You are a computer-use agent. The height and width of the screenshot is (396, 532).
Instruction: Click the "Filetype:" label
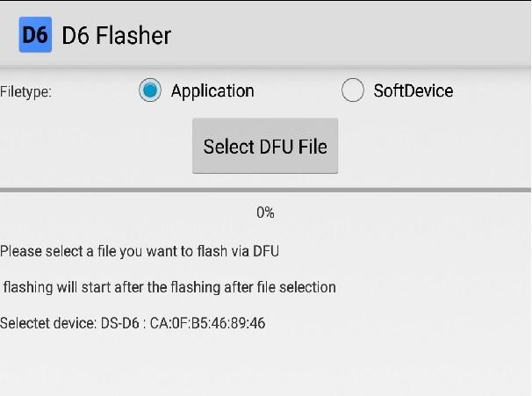[26, 91]
